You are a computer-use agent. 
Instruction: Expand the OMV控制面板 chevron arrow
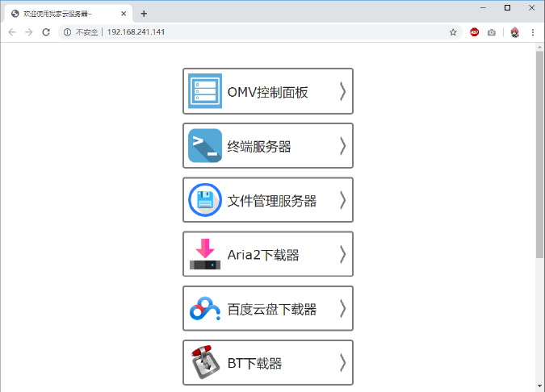coord(342,91)
